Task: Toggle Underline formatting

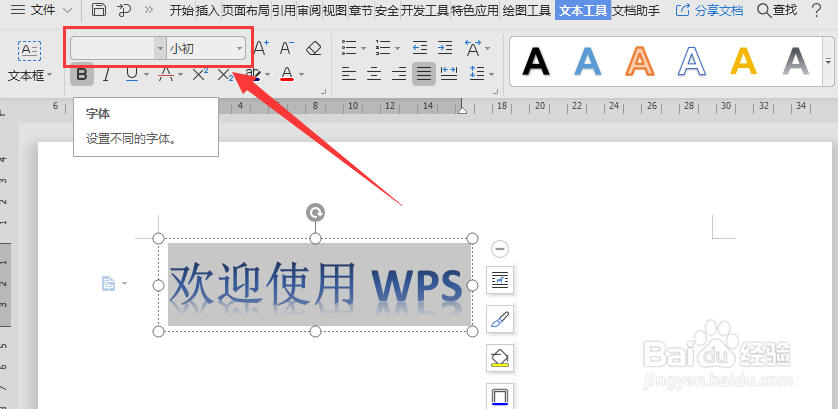Action: [x=132, y=74]
